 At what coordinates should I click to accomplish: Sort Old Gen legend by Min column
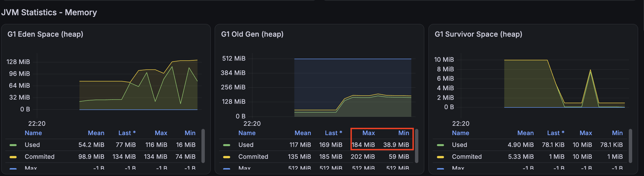[x=404, y=133]
